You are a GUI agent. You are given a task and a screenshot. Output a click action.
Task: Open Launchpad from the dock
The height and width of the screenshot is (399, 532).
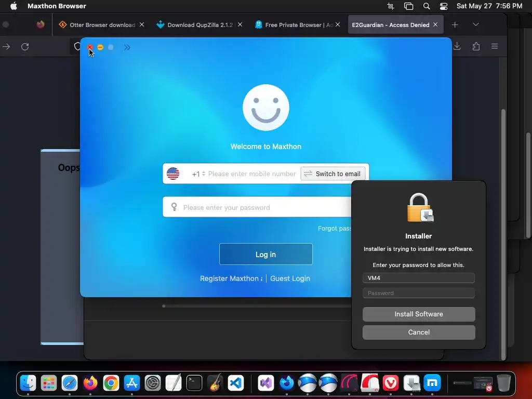(48, 383)
